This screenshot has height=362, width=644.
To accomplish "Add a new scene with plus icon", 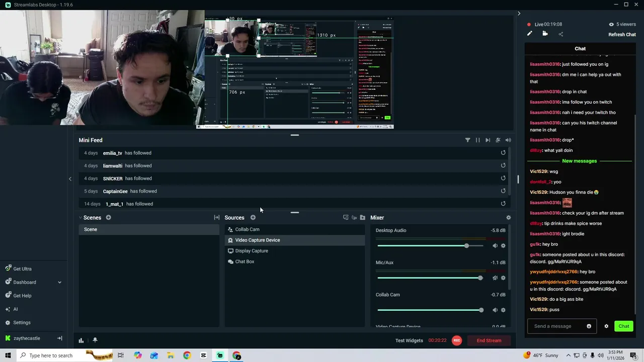I will [108, 218].
